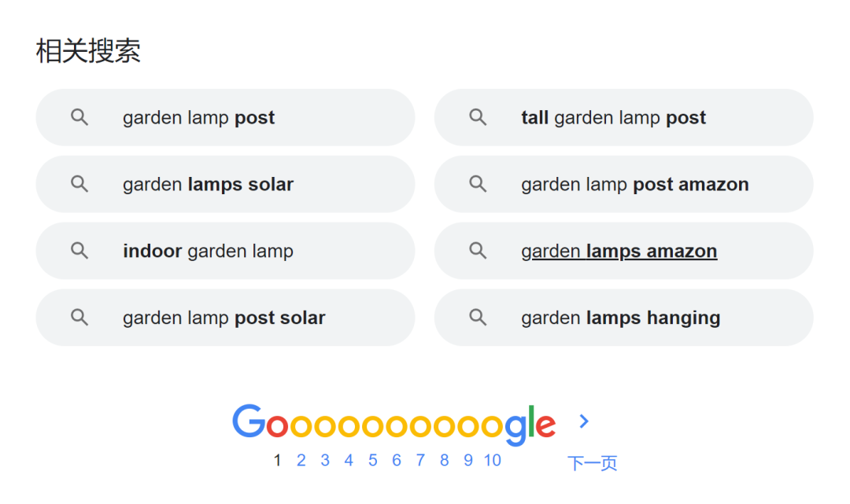Navigate to results page 10
The width and height of the screenshot is (850, 504).
493,461
